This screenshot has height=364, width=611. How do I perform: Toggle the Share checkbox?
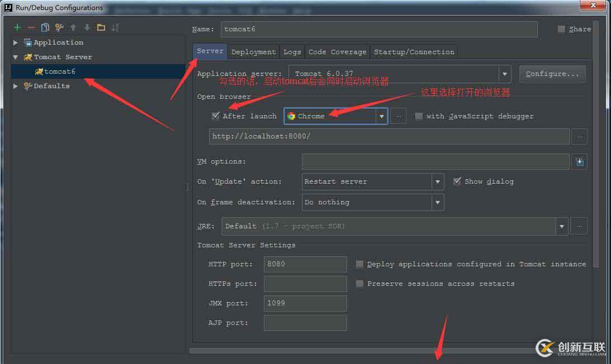[x=561, y=29]
